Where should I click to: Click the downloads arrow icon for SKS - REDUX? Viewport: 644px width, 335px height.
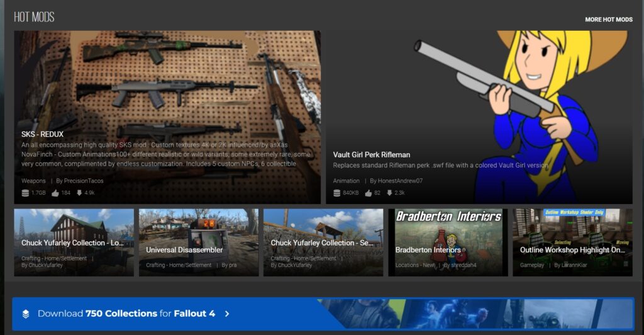click(x=79, y=193)
